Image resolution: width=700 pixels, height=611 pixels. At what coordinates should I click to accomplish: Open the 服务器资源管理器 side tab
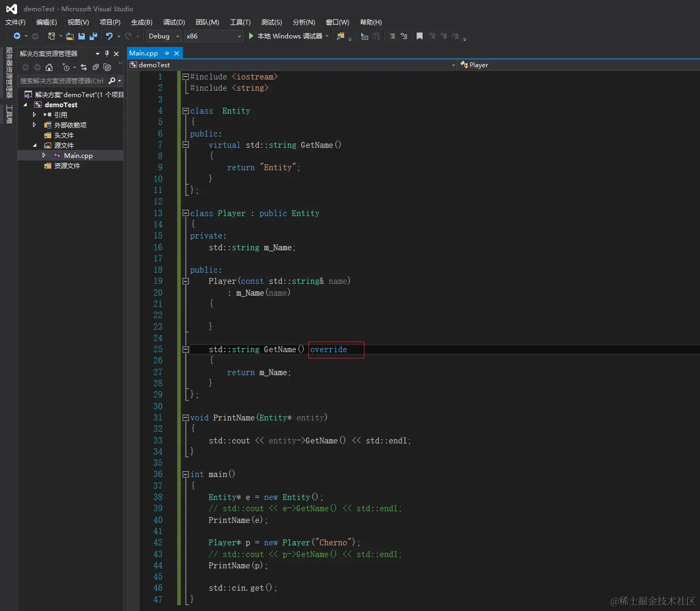tap(9, 73)
